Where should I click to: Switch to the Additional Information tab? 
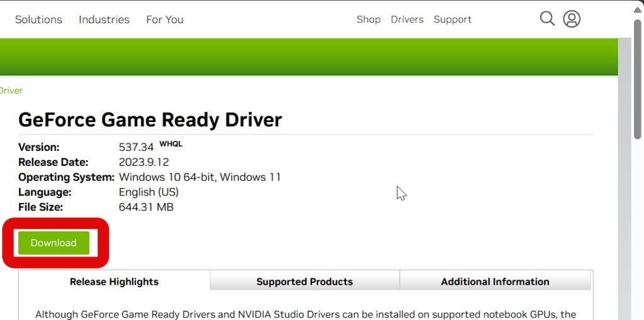(x=495, y=282)
